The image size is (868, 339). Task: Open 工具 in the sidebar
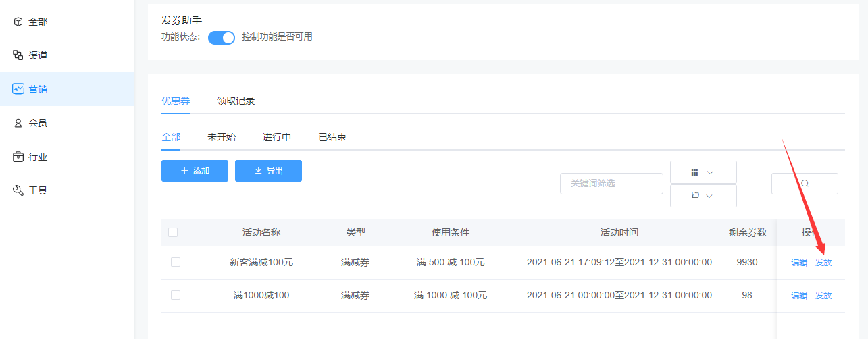point(68,190)
